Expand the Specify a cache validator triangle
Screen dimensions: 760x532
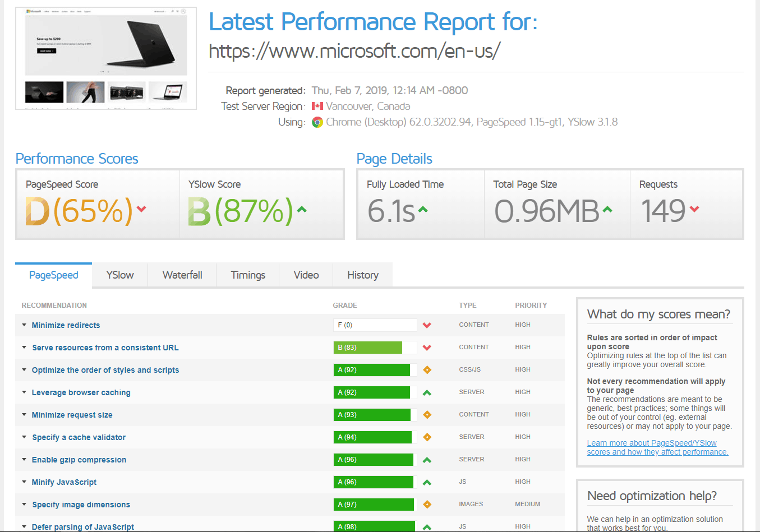pyautogui.click(x=24, y=437)
